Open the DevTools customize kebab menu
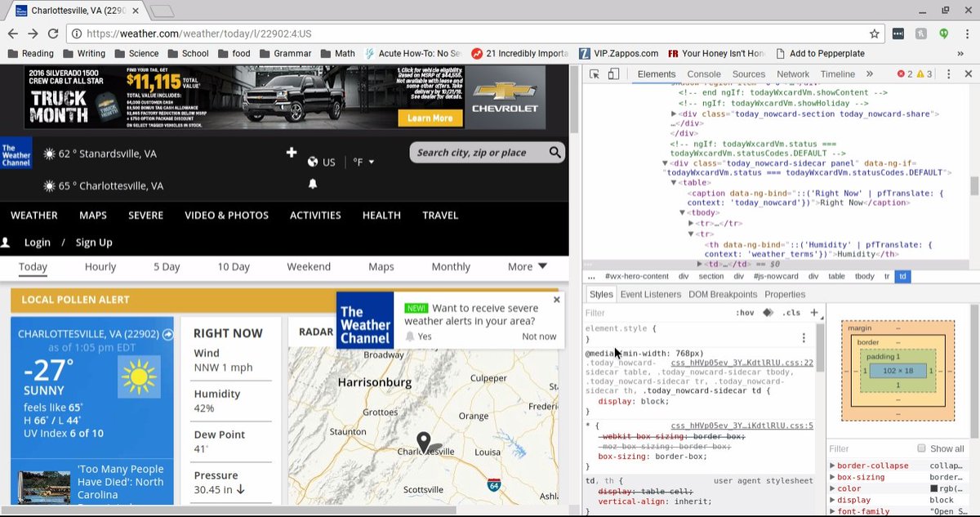This screenshot has width=980, height=517. tap(947, 74)
